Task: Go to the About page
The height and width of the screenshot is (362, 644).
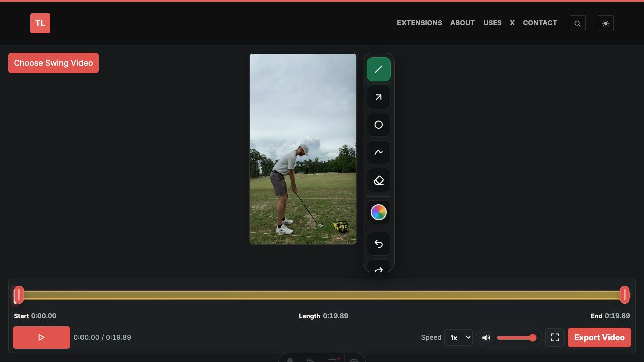Action: [462, 23]
